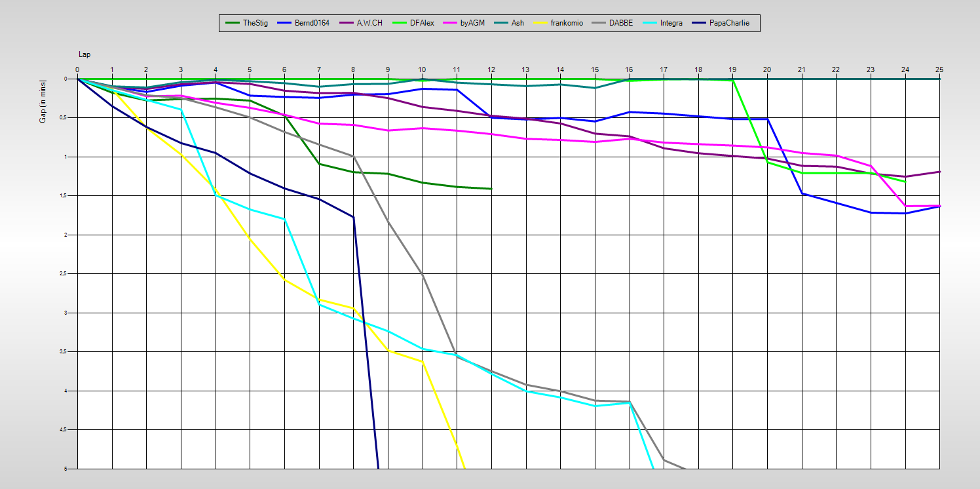This screenshot has height=489, width=980.
Task: Click the TheStig dark green legend swatch
Action: point(232,23)
